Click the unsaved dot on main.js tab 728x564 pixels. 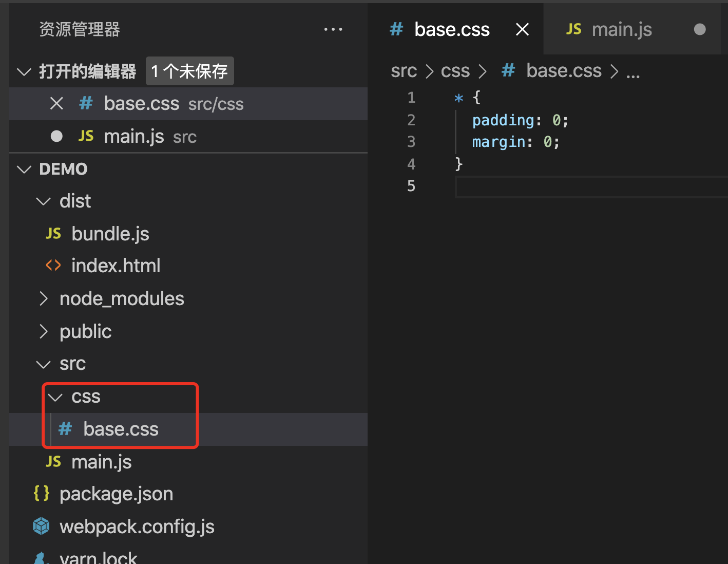700,29
